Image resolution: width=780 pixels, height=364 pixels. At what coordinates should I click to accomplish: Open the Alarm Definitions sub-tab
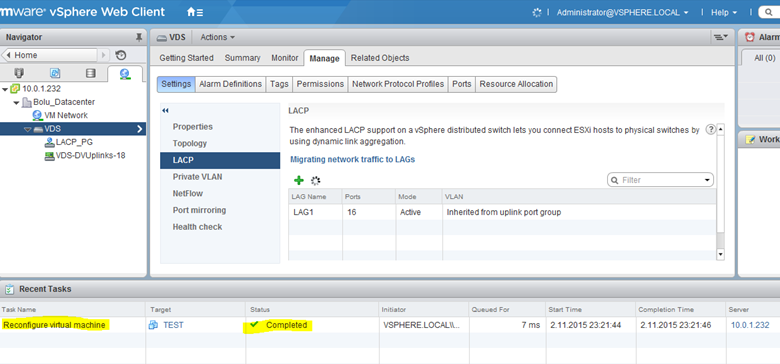pyautogui.click(x=230, y=85)
